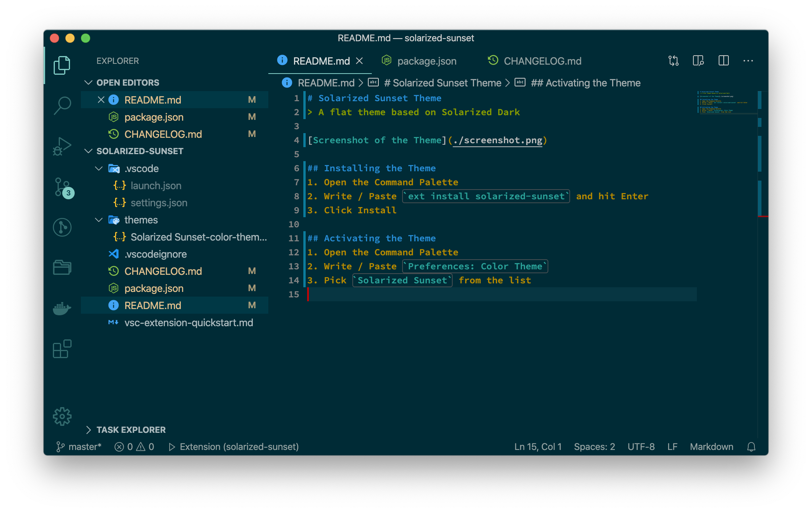The height and width of the screenshot is (513, 812).
Task: Click Markdown language mode in status bar
Action: [711, 447]
